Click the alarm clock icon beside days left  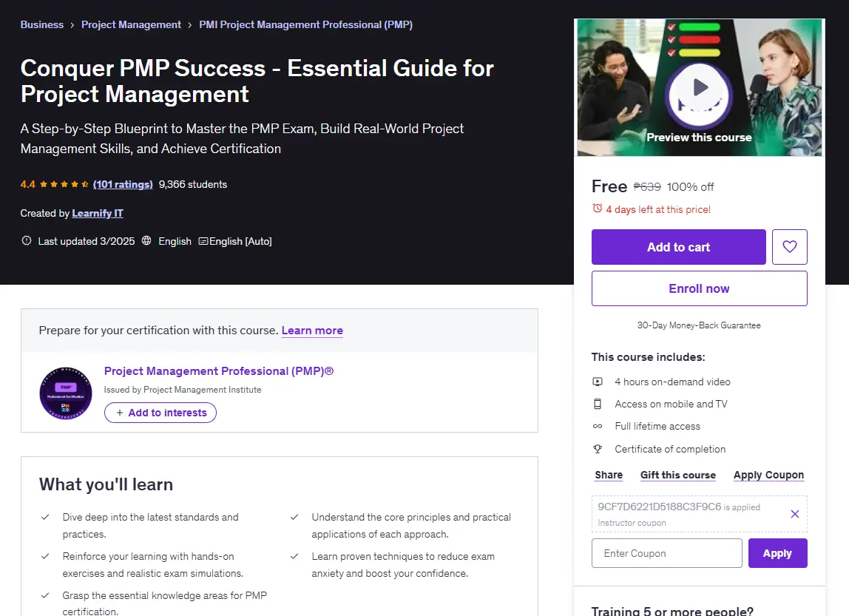[598, 209]
